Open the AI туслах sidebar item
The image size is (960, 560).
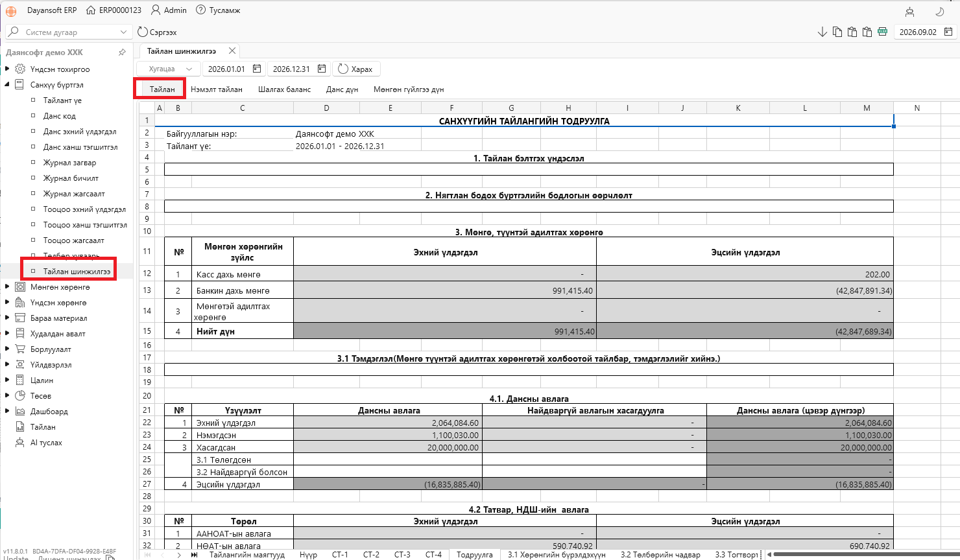click(46, 443)
